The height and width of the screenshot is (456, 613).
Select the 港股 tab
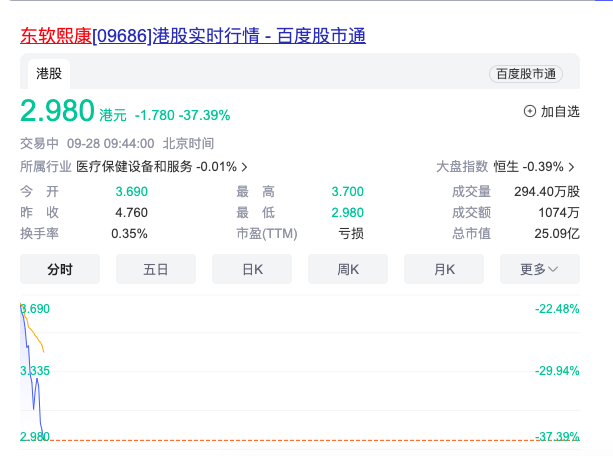(x=49, y=73)
